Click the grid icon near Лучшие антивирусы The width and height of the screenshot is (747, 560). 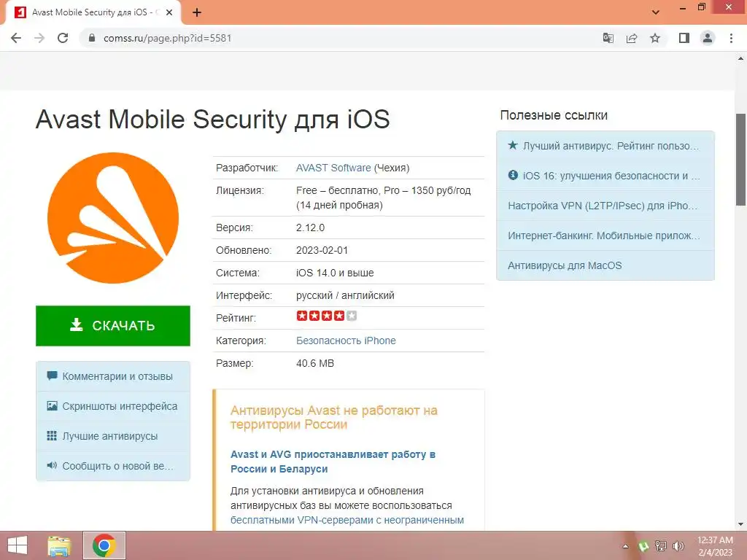pyautogui.click(x=52, y=436)
